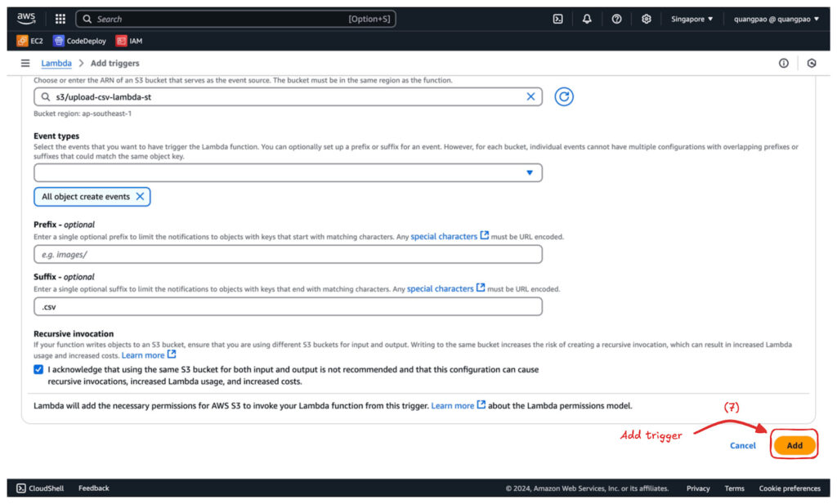The image size is (837, 504).
Task: Focus the top Search bar
Action: pos(236,19)
